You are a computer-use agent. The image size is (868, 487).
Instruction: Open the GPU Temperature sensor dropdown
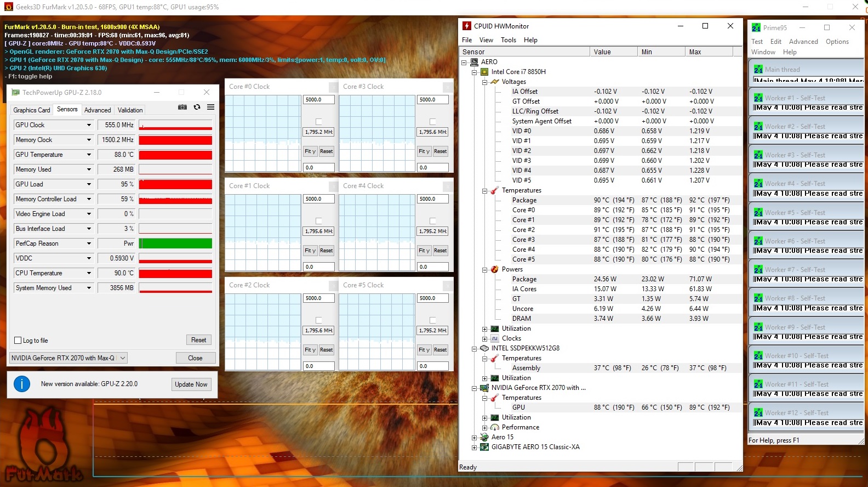[x=89, y=155]
